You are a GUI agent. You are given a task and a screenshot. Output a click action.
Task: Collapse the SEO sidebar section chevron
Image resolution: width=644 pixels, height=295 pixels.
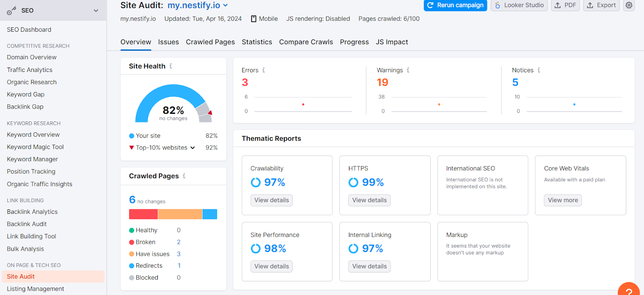click(x=96, y=10)
